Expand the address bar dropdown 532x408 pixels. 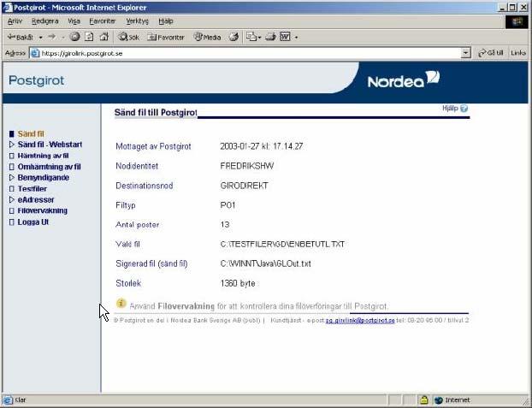[466, 53]
